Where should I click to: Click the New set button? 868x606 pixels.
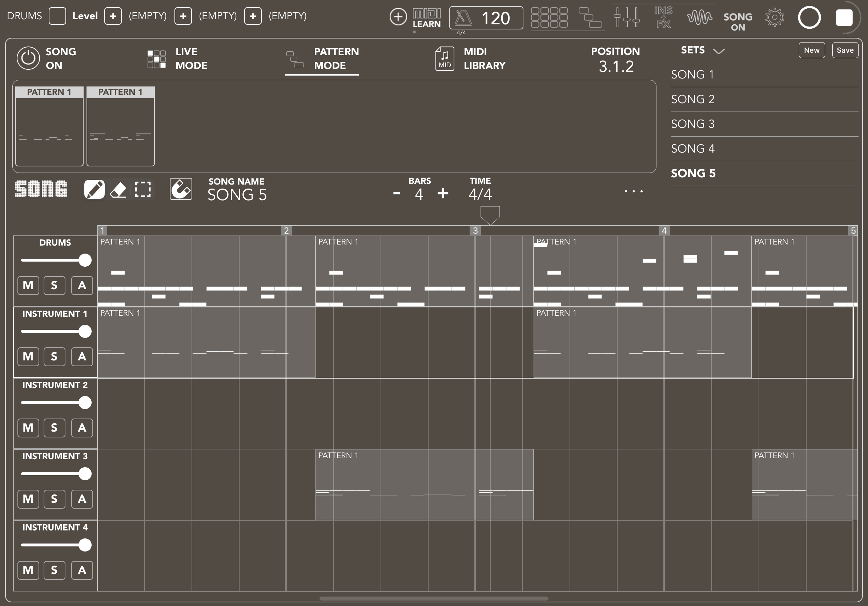[x=812, y=50]
